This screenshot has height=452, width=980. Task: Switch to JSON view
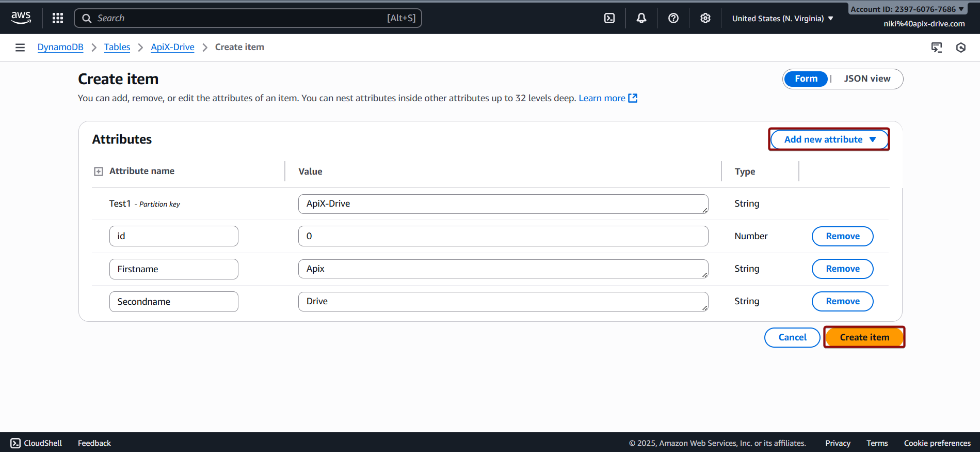click(867, 79)
